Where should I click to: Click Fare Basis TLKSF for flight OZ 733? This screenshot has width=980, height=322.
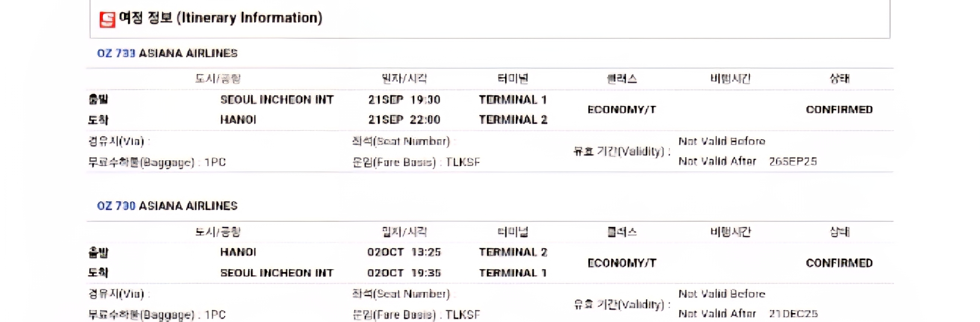tap(463, 163)
